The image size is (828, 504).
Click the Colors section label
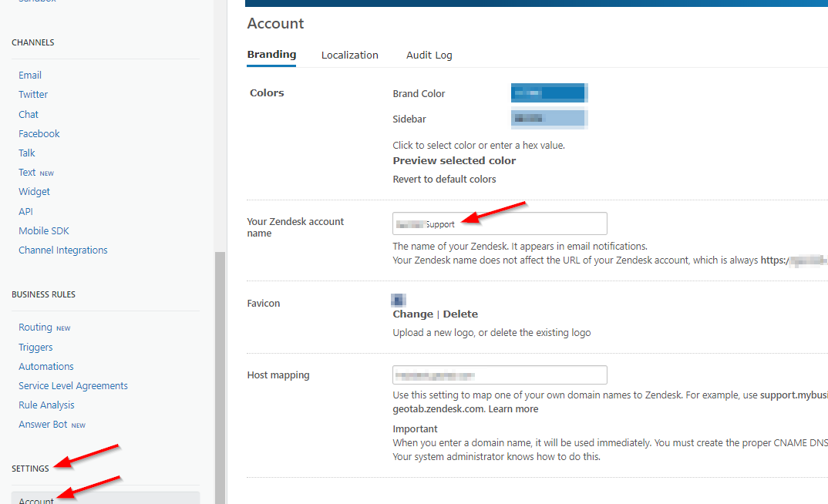pos(267,93)
